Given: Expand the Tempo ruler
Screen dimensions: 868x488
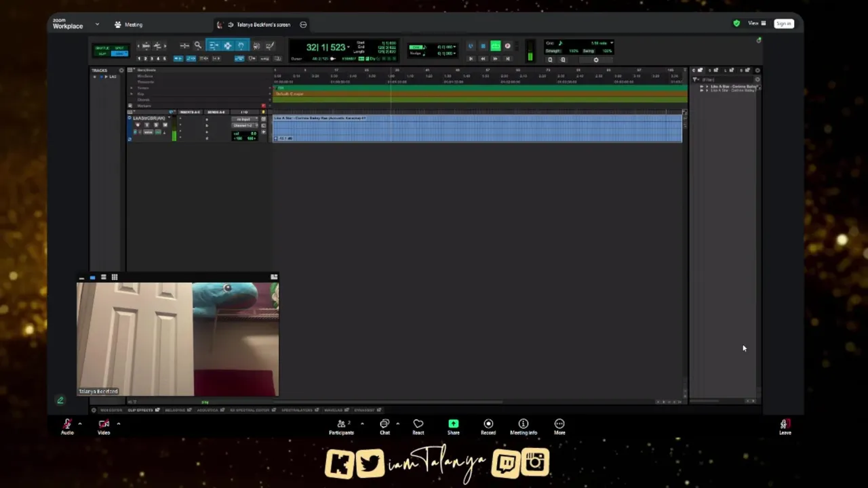Looking at the screenshot, I should point(132,88).
